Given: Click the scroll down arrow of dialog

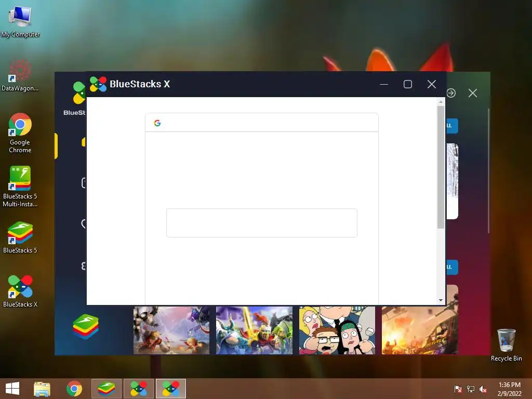Looking at the screenshot, I should point(441,300).
